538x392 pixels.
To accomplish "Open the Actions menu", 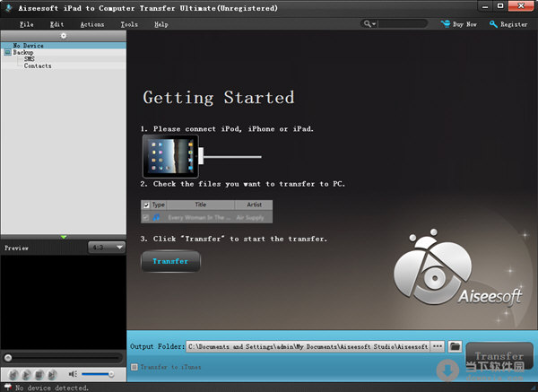I will 92,24.
